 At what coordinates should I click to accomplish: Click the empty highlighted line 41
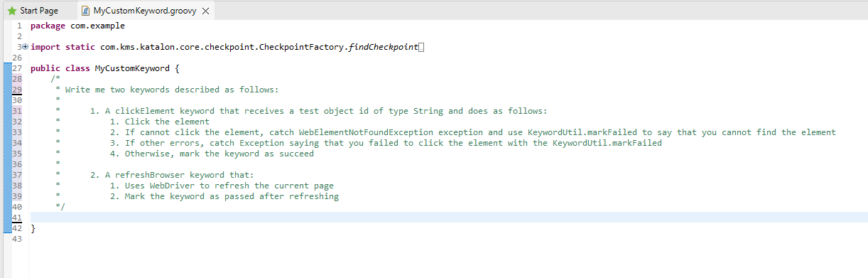pos(449,218)
